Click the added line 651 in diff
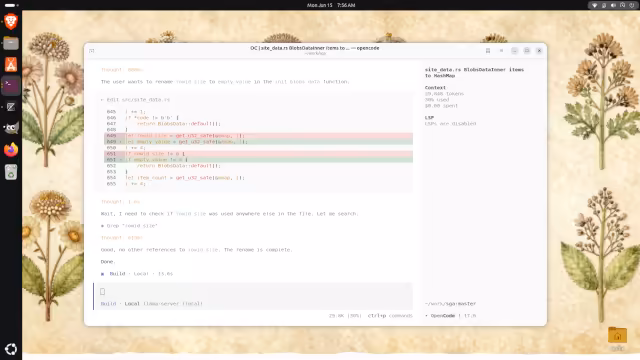The width and height of the screenshot is (640, 360). click(258, 160)
